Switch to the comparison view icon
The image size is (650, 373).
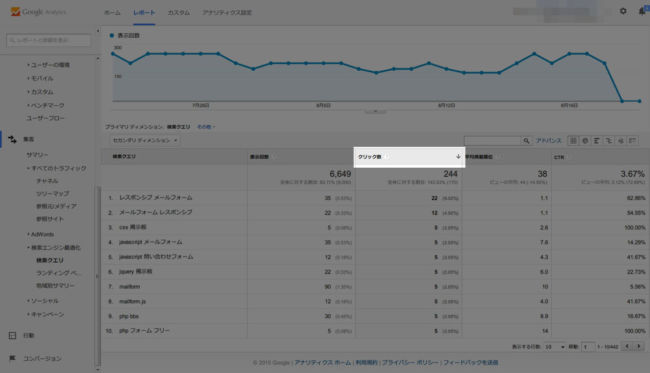(609, 141)
